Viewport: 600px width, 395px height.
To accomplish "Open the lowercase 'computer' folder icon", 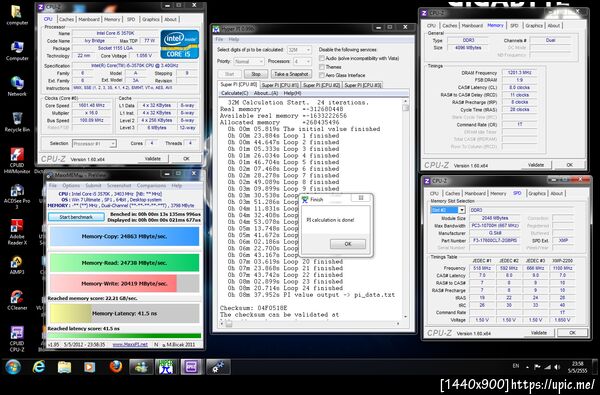I will [17, 15].
